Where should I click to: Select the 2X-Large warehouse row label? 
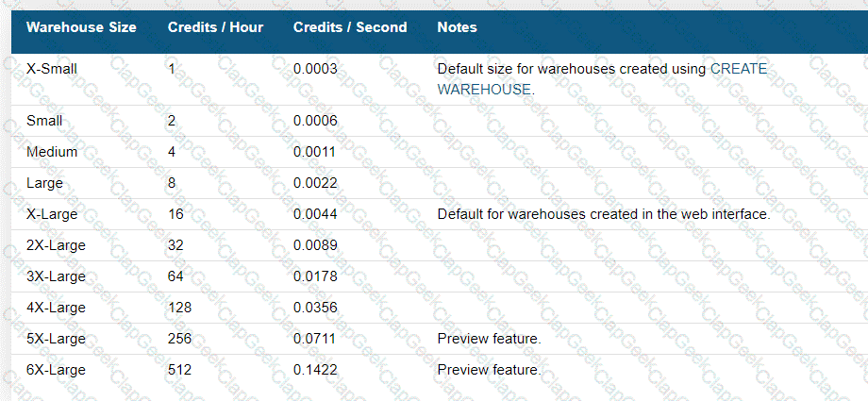click(56, 244)
